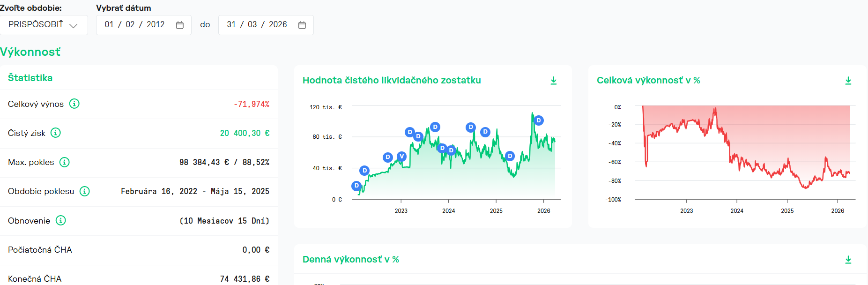The height and width of the screenshot is (285, 868).
Task: Show info for Obnovenie row
Action: pos(61,220)
